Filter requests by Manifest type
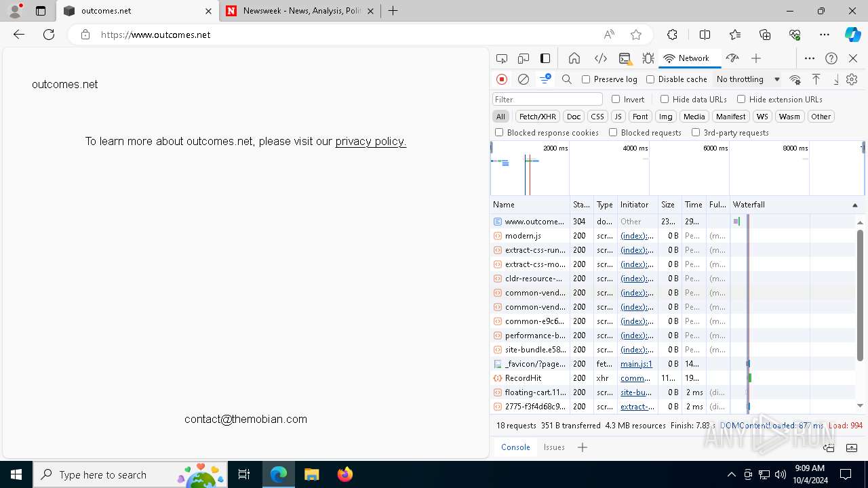This screenshot has width=868, height=488. 730,117
